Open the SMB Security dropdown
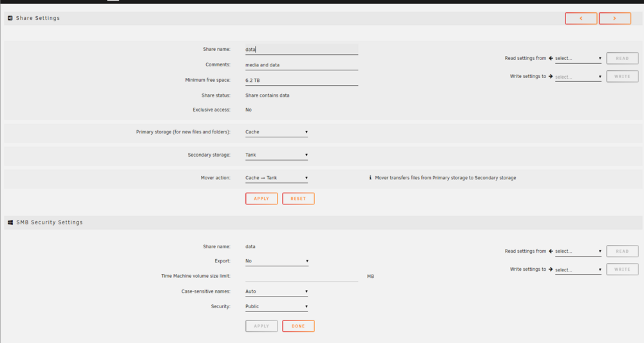The image size is (644, 343). 276,307
